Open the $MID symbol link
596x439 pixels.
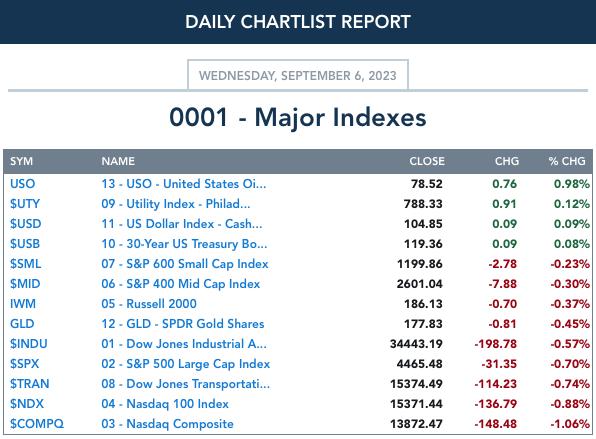(x=25, y=284)
